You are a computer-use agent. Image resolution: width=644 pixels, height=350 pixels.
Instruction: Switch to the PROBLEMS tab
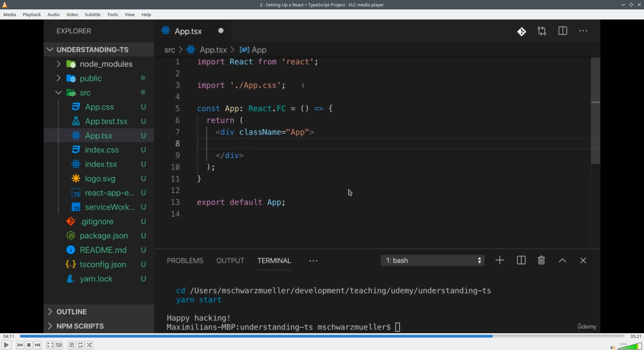(x=185, y=261)
